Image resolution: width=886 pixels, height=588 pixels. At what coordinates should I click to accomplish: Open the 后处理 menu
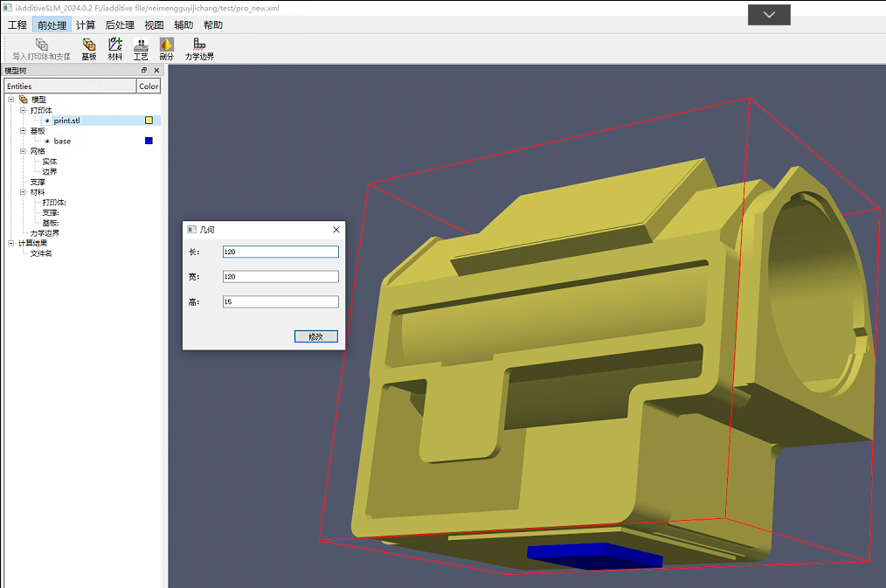click(120, 24)
